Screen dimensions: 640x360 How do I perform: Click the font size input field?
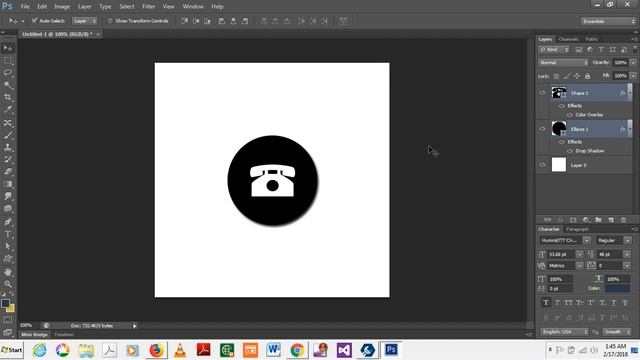tap(561, 254)
